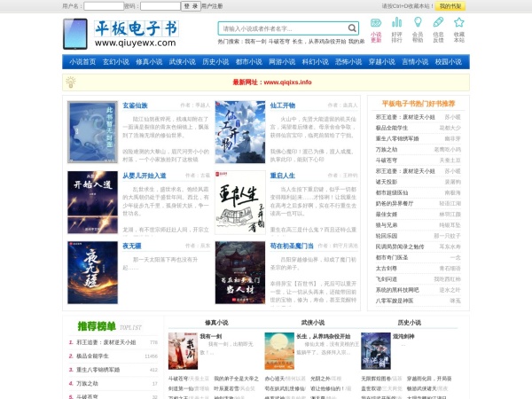
Task: Open 重生八零锦绣军婚 in hot recommendations sidebar
Action: tap(397, 139)
